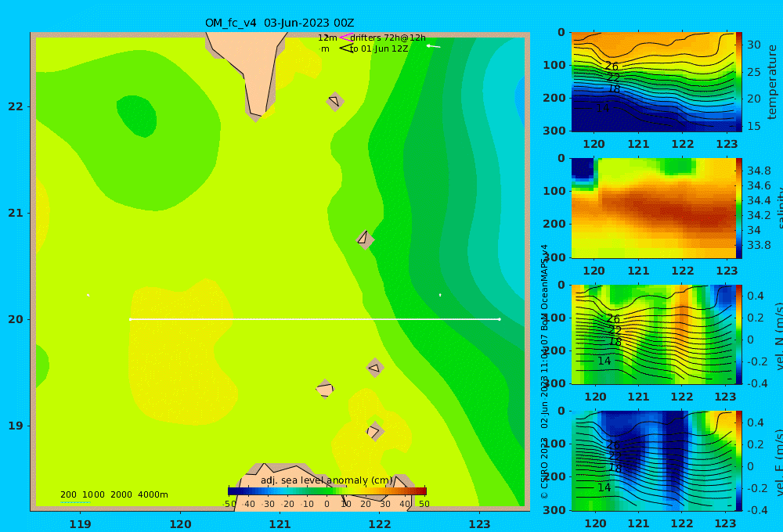This screenshot has width=783, height=532.
Task: Click depth label 100 in salinity panel
Action: [554, 191]
